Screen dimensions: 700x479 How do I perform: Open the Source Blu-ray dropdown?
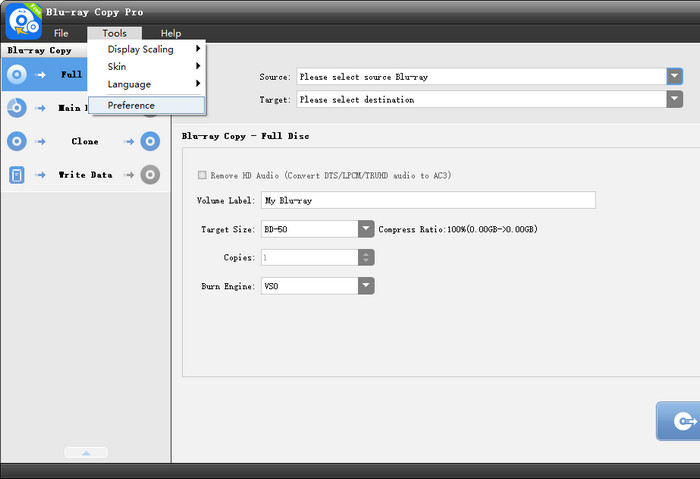click(x=674, y=76)
